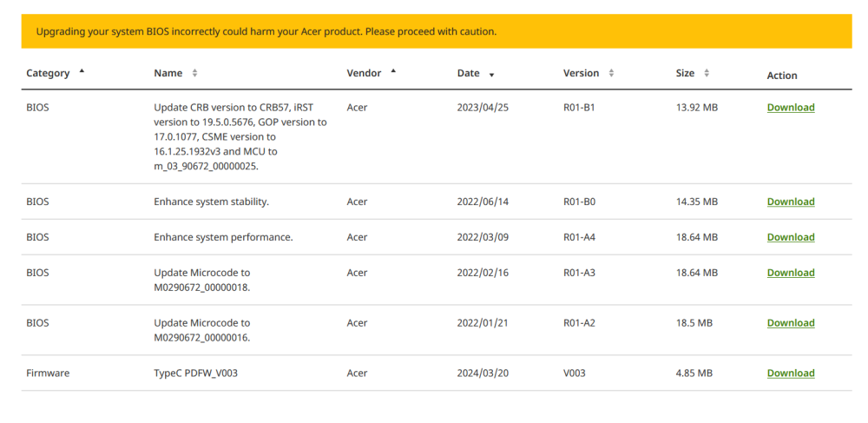The height and width of the screenshot is (423, 868).
Task: Click the Date column header label
Action: pyautogui.click(x=468, y=74)
